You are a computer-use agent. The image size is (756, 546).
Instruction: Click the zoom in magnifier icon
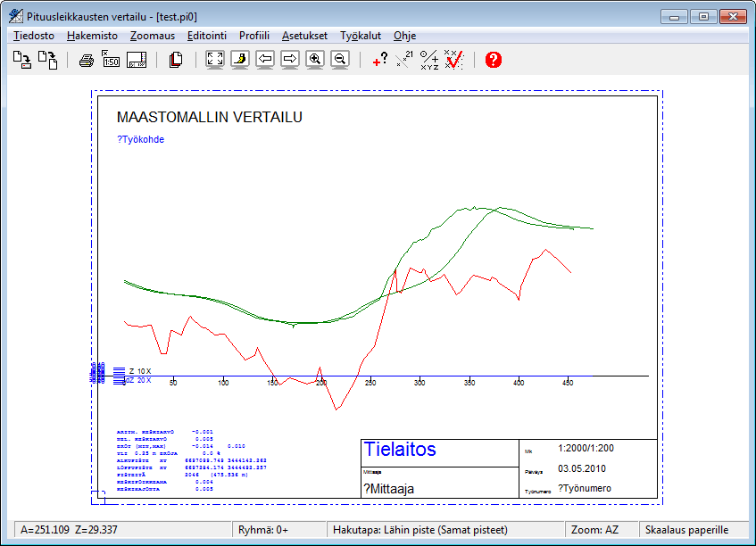(x=314, y=60)
